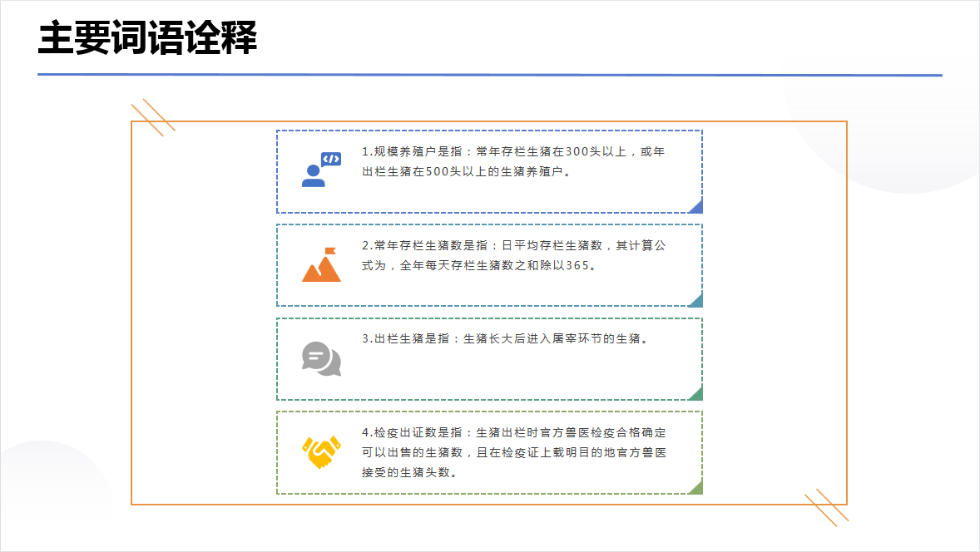Click the line 出栏生猪在500头以上的生猪养殖户
Image resolution: width=980 pixels, height=552 pixels.
pos(466,172)
